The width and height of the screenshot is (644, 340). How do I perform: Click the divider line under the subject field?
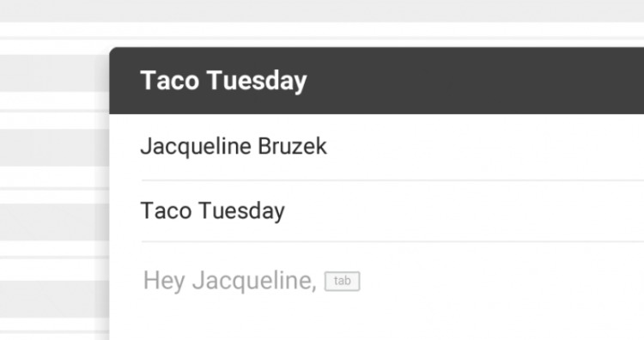click(x=392, y=242)
